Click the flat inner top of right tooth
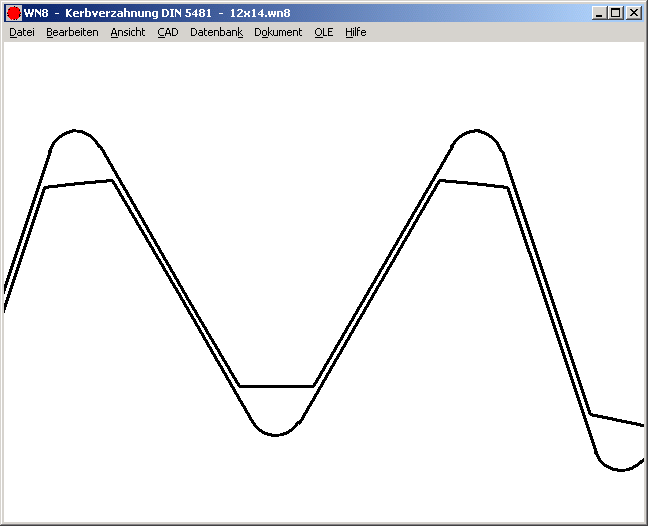 475,184
